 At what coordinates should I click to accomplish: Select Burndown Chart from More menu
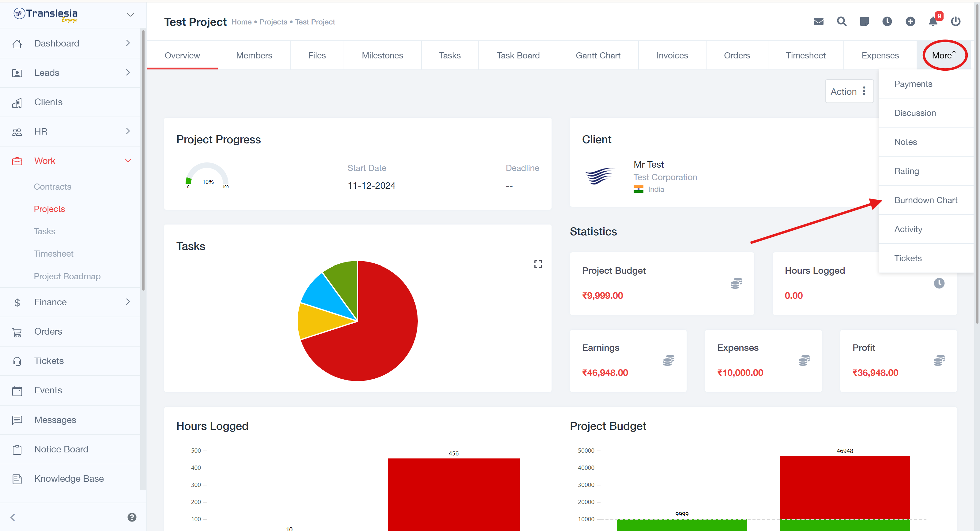click(925, 200)
